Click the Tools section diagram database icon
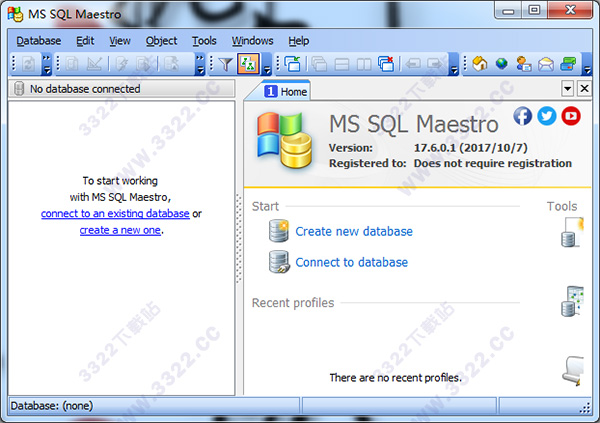Image resolution: width=600 pixels, height=423 pixels. 572,301
